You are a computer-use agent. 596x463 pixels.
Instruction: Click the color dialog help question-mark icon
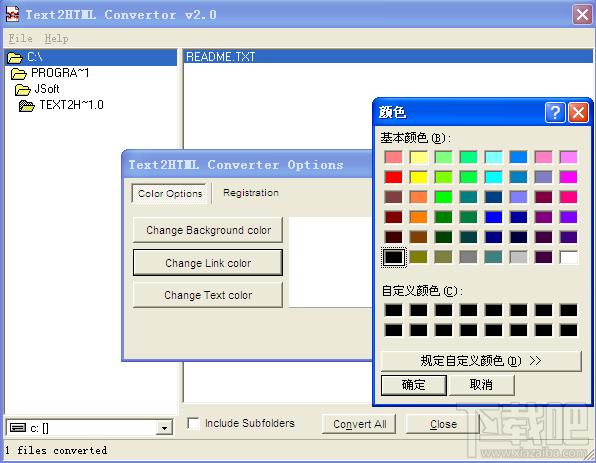(x=555, y=113)
